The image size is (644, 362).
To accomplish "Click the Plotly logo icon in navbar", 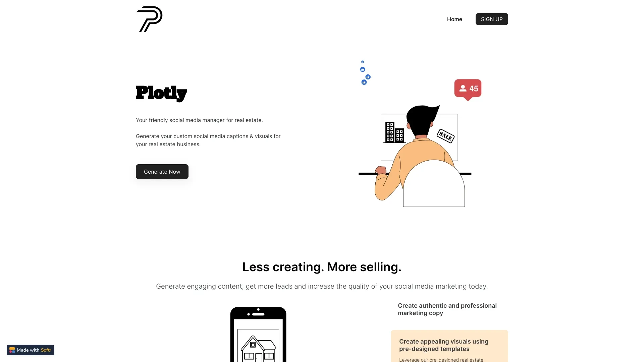I will pos(149,19).
